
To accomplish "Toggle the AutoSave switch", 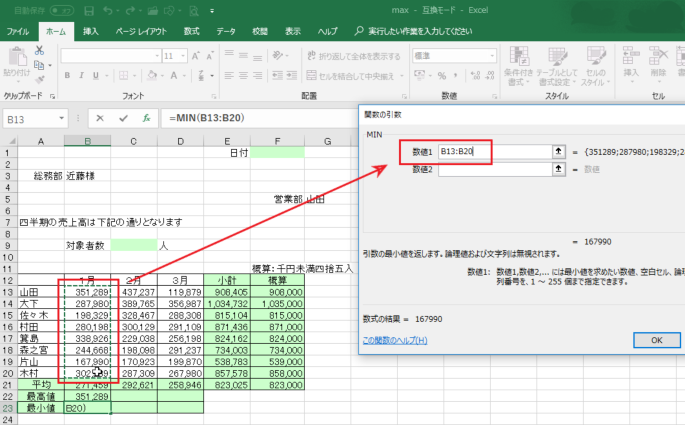I will point(62,10).
